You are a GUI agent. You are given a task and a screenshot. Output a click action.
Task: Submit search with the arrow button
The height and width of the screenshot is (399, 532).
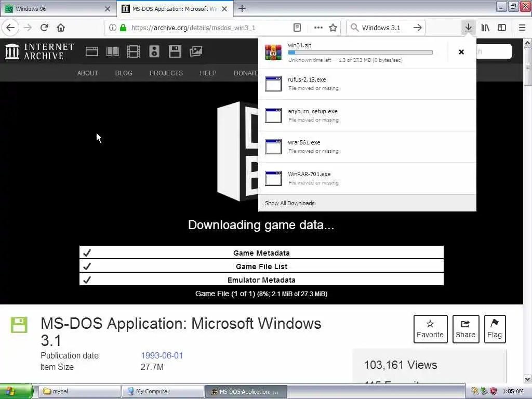pyautogui.click(x=418, y=28)
